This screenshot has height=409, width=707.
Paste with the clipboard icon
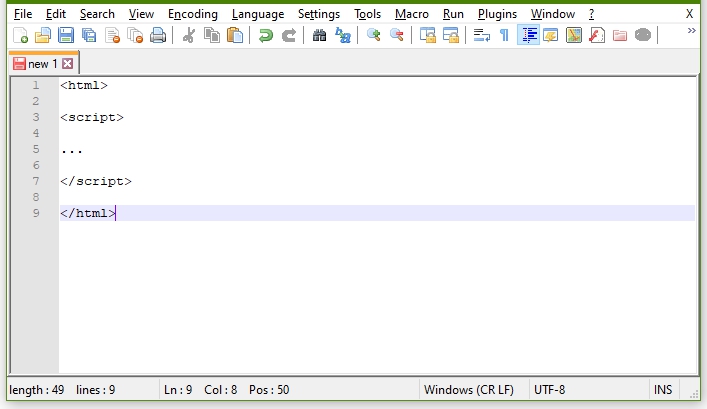(x=235, y=35)
